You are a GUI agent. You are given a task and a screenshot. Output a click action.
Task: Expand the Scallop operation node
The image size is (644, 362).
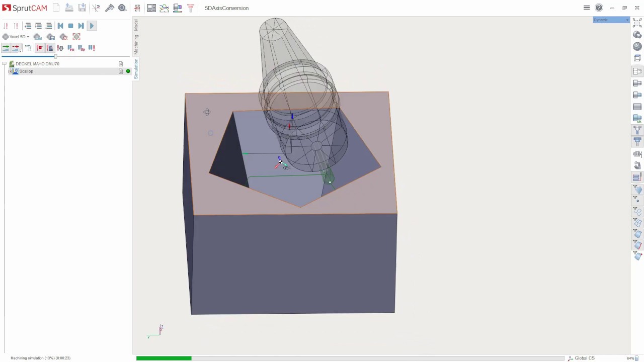[x=10, y=71]
